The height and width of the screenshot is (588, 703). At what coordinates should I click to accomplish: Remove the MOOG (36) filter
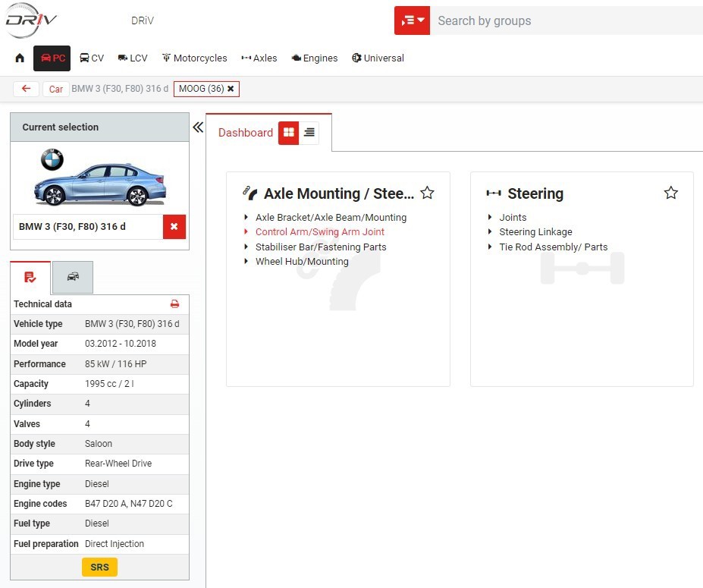point(231,90)
